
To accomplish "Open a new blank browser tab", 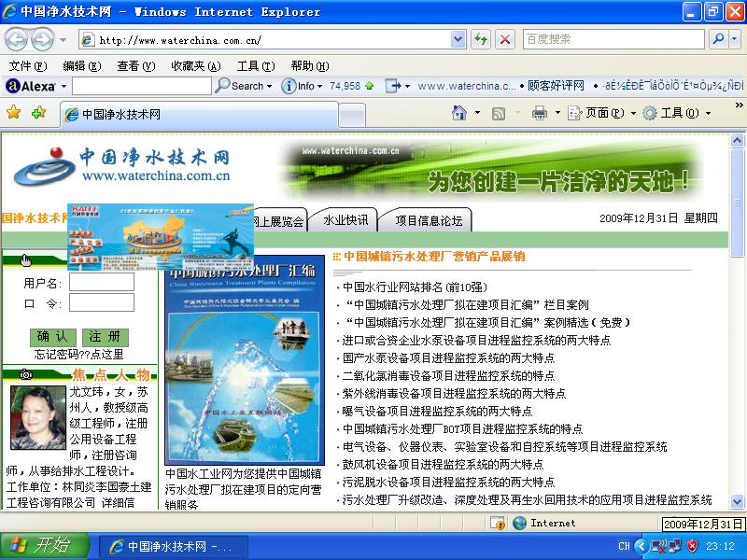I will coord(352,115).
